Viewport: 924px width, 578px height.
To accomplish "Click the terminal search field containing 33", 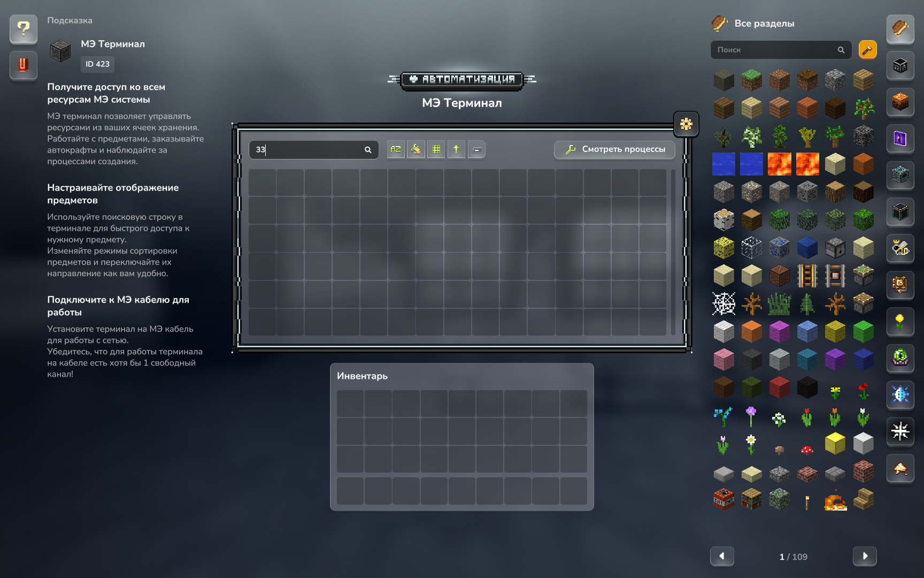I will click(307, 150).
